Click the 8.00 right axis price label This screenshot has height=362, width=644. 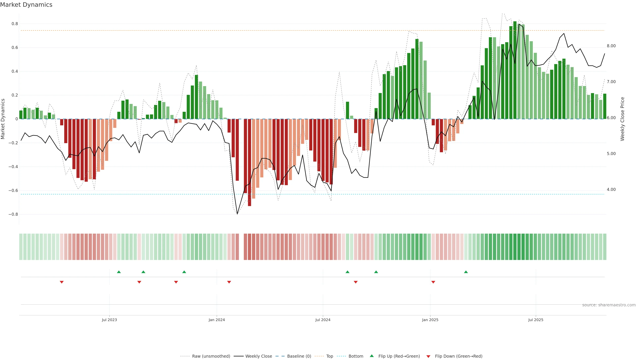611,46
